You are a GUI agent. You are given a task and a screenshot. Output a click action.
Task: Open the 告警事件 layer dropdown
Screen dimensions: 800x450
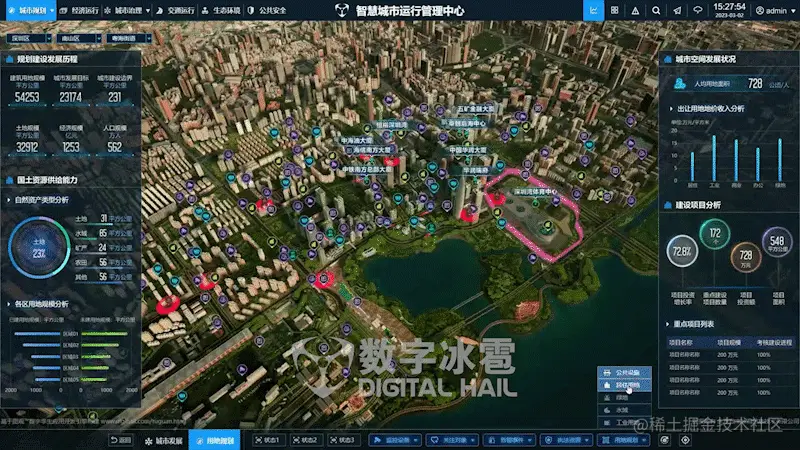(509, 440)
